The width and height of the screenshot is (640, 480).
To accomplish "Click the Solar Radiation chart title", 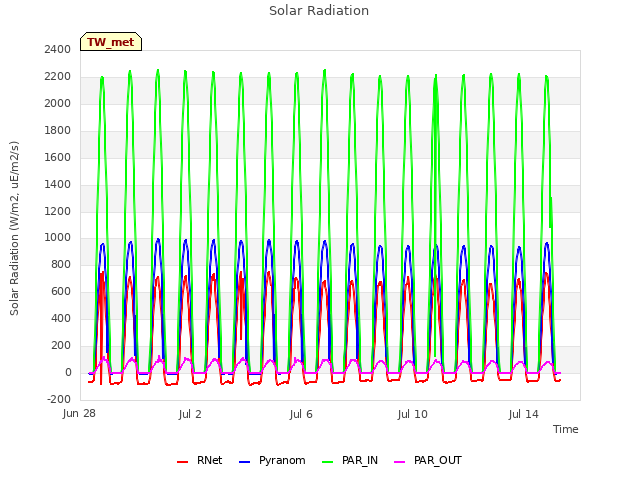I will (319, 11).
